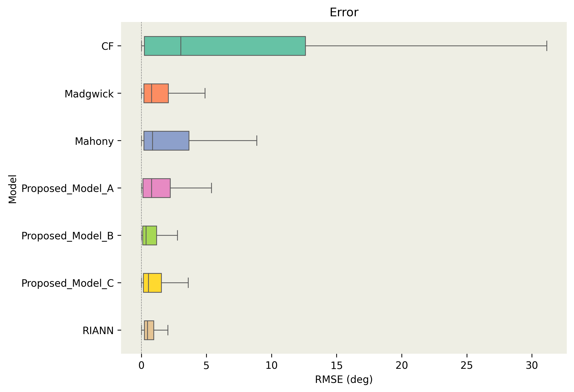
Task: Click the x-axis tick label "15"
Action: [336, 366]
